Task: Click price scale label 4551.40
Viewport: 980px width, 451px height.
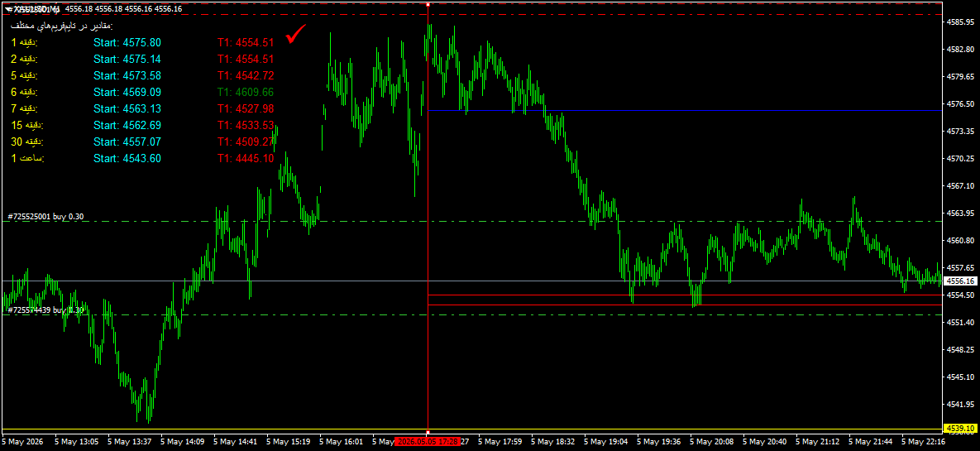Action: pyautogui.click(x=959, y=322)
